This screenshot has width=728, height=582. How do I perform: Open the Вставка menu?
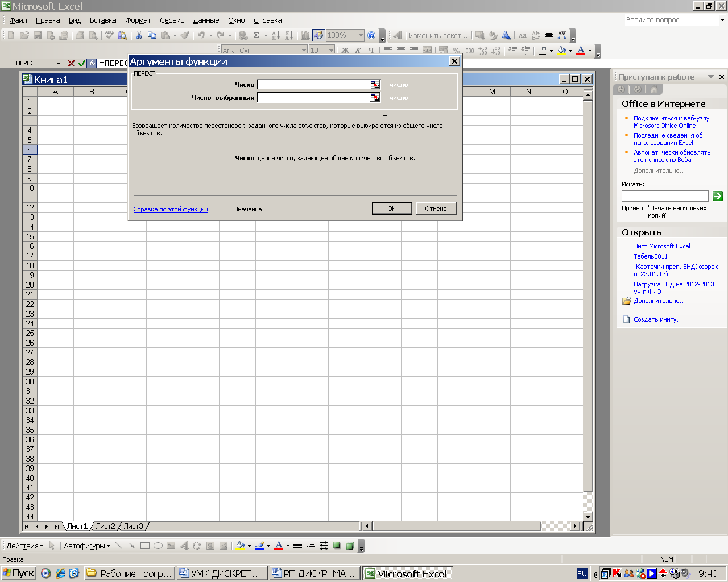pos(103,20)
